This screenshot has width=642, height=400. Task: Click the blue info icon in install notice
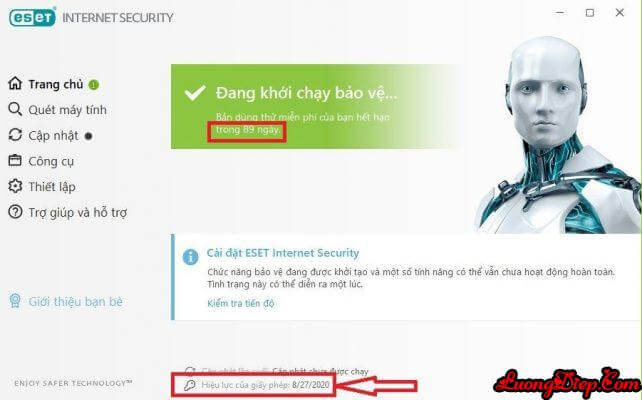[x=190, y=257]
